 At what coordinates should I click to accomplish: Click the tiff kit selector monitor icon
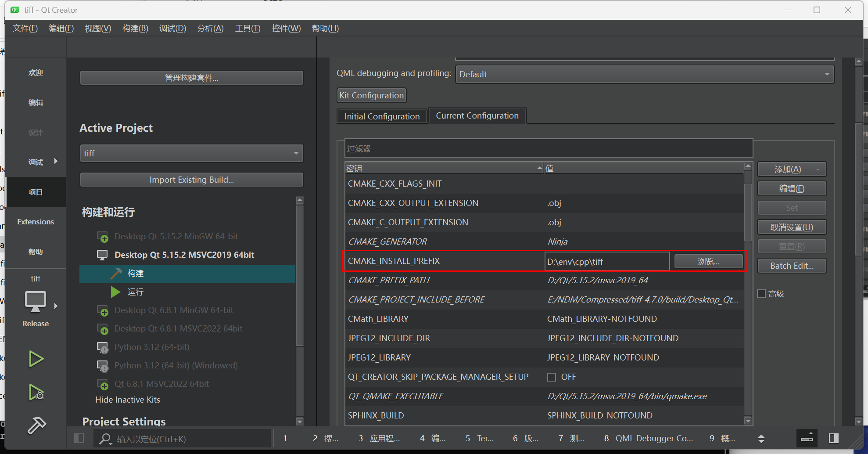tap(36, 301)
